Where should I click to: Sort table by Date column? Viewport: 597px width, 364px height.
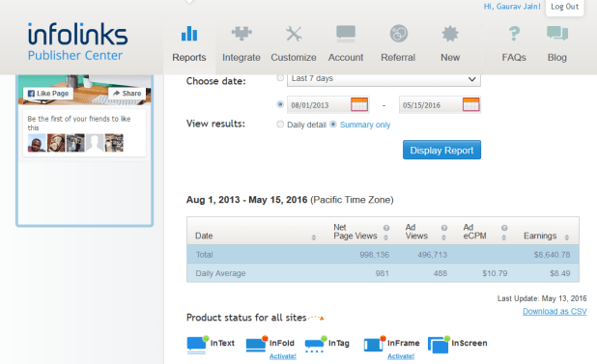pos(314,238)
